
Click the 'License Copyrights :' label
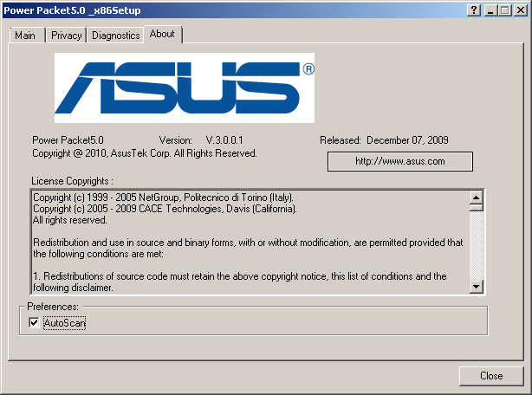(72, 181)
